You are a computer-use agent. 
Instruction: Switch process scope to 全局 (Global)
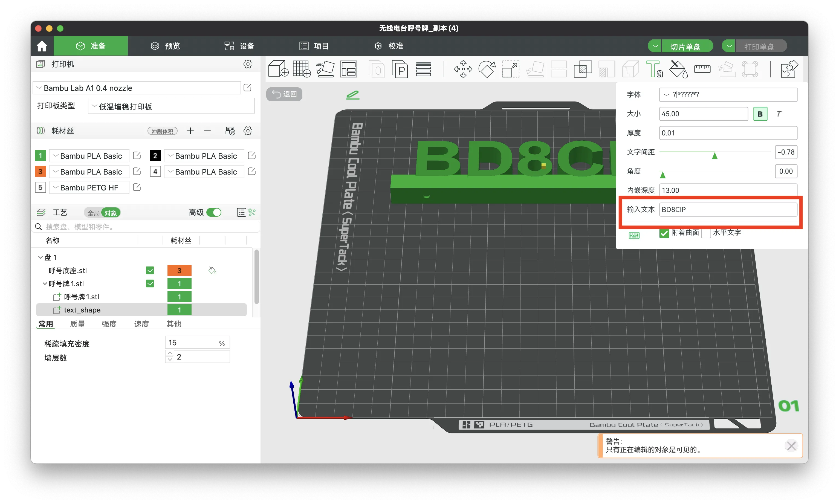(93, 213)
